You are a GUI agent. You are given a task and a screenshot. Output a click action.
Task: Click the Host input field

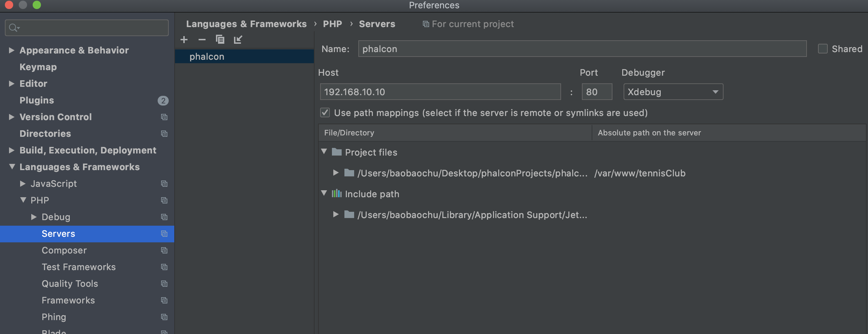(440, 92)
